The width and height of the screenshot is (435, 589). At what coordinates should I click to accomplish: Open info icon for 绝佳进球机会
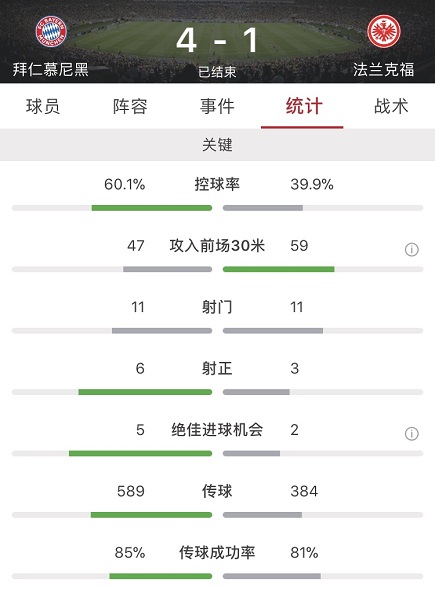412,433
